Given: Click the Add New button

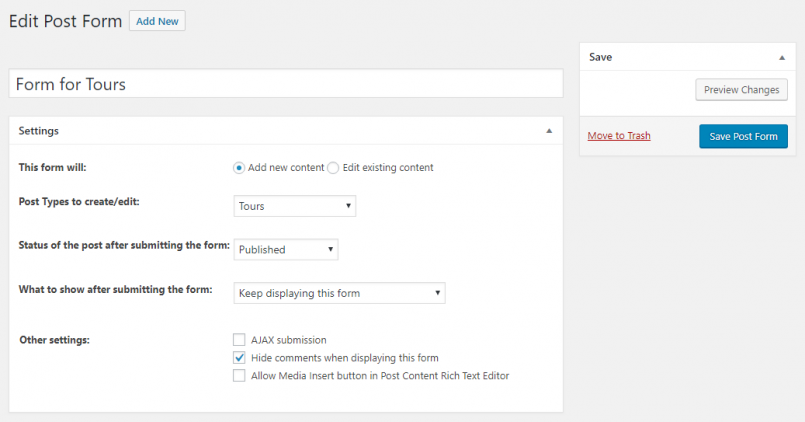Looking at the screenshot, I should pos(157,21).
